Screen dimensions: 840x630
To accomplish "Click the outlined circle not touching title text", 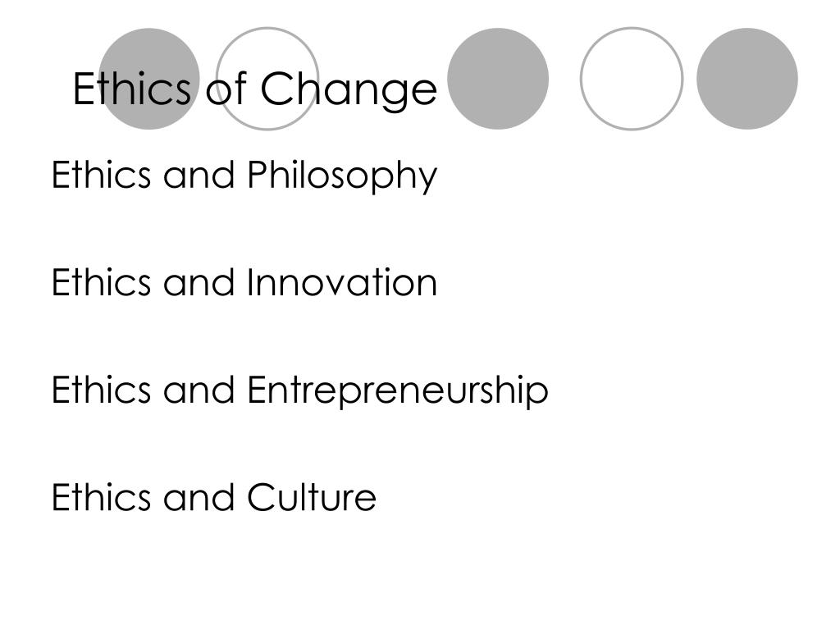I will [632, 79].
